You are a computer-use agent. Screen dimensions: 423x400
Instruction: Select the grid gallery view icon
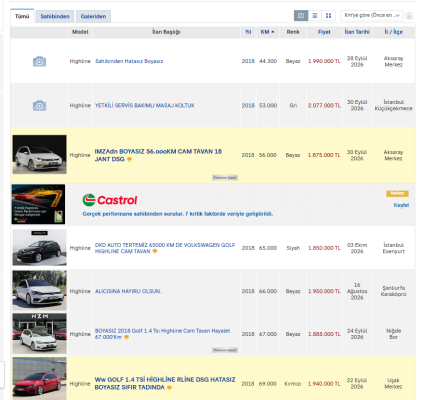click(x=328, y=15)
